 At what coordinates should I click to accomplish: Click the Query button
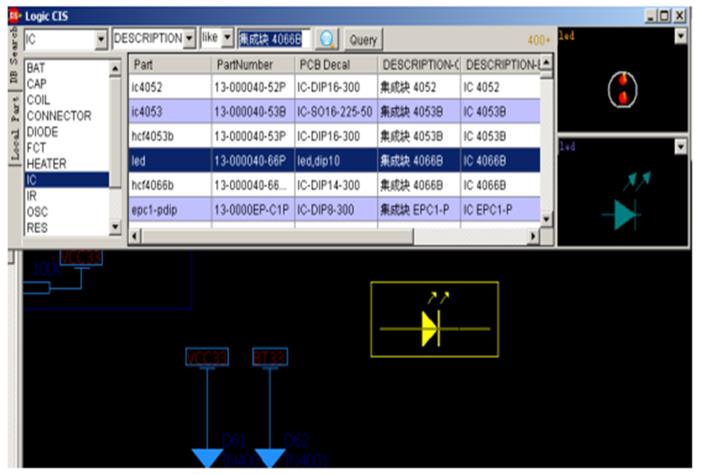click(x=363, y=40)
